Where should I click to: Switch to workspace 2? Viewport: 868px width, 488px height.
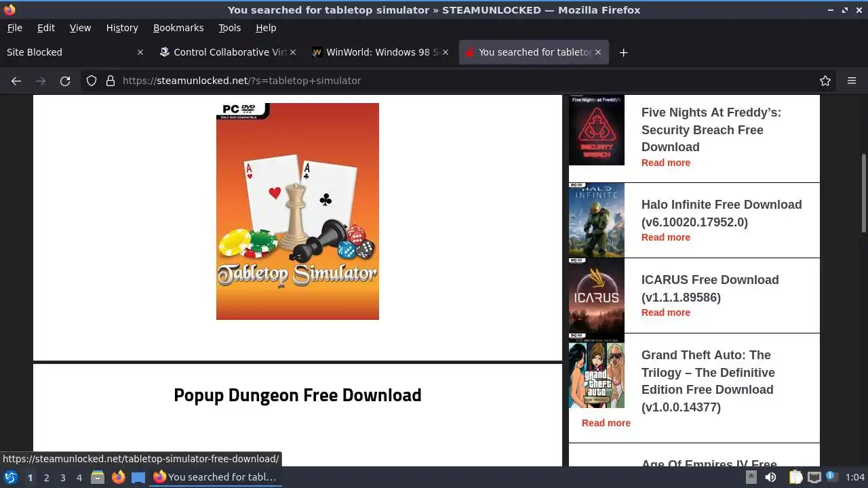pos(46,477)
